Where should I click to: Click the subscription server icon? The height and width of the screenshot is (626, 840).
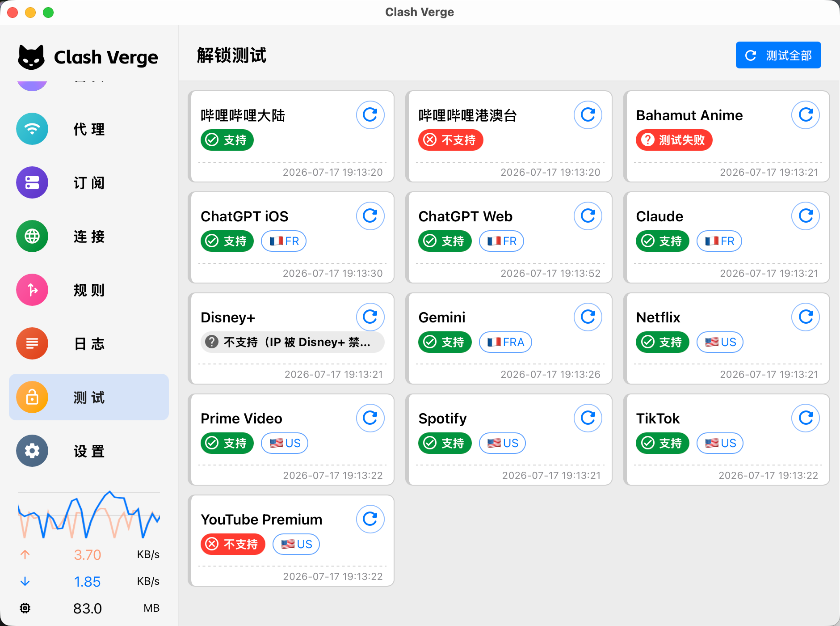coord(32,183)
